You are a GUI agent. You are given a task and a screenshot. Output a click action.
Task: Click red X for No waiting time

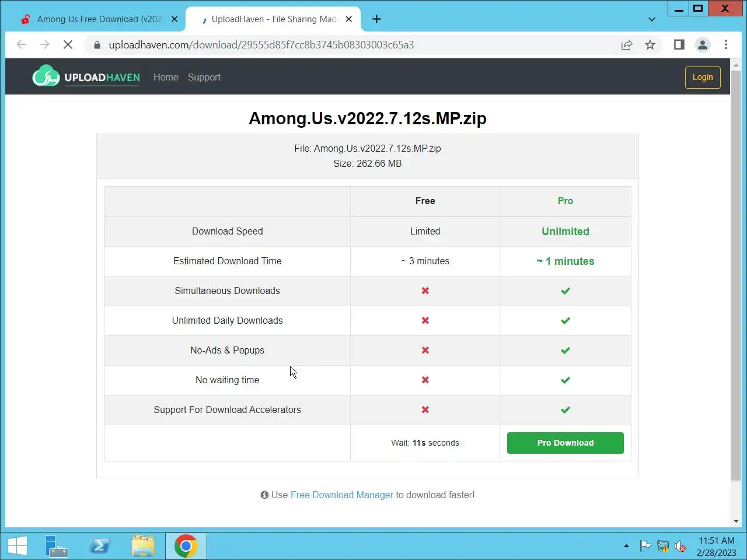[x=425, y=380]
